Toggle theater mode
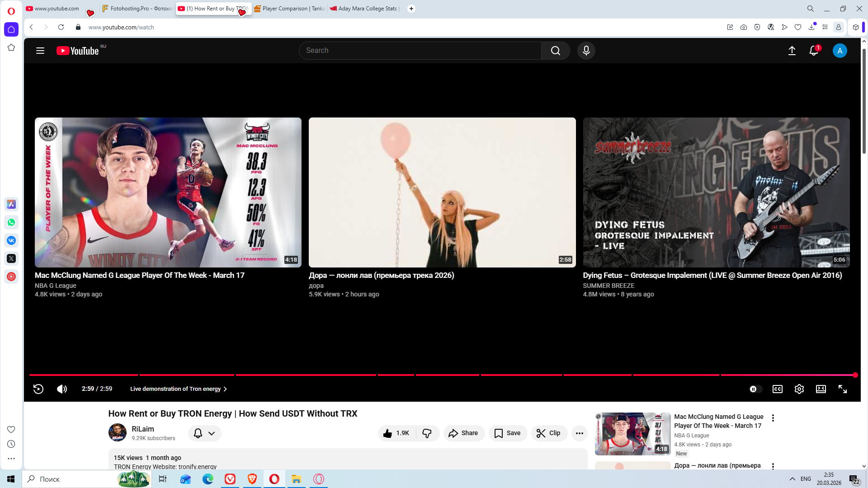The image size is (868, 488). (x=821, y=389)
